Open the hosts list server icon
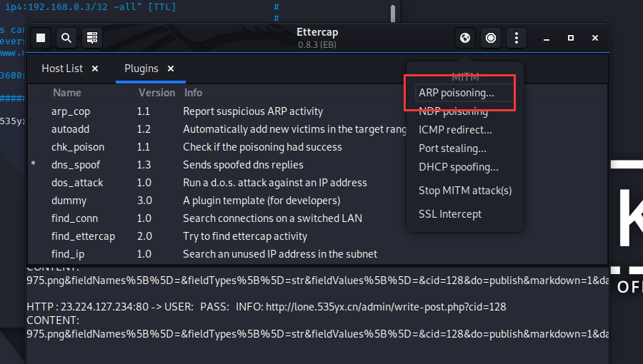Image resolution: width=643 pixels, height=364 pixels. [x=91, y=38]
